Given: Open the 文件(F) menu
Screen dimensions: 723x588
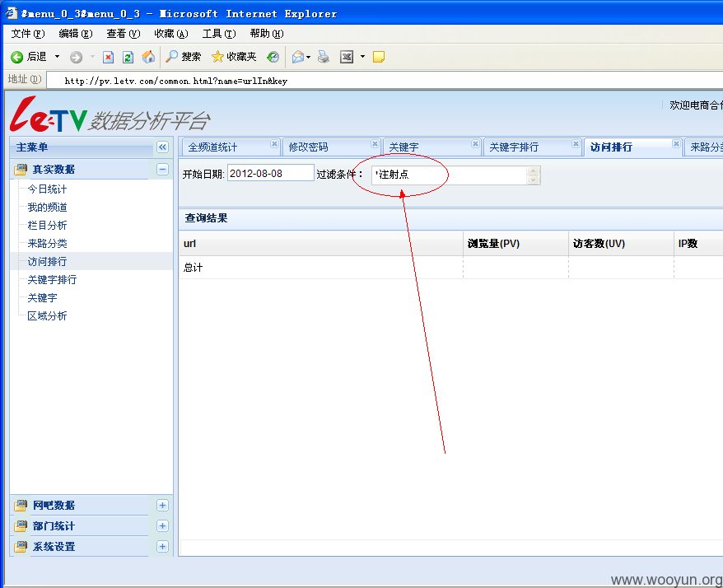Looking at the screenshot, I should (28, 34).
